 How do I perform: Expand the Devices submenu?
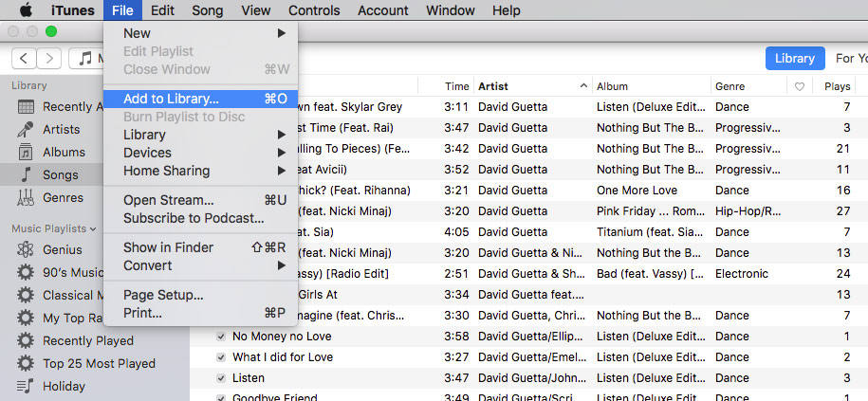coord(200,153)
